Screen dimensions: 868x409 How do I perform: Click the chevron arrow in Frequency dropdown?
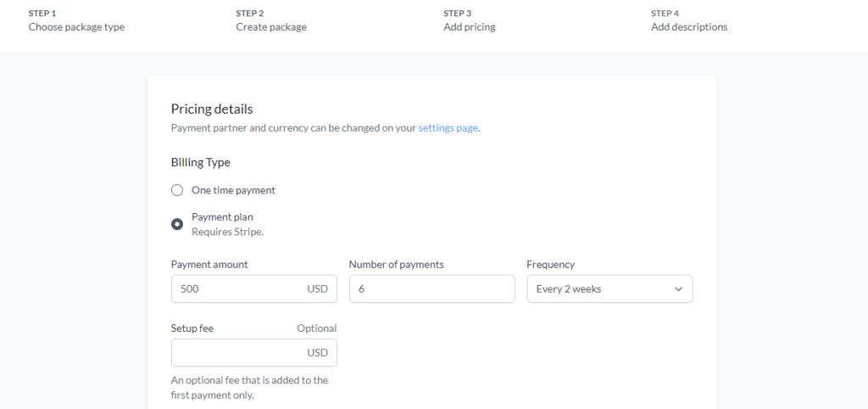(679, 289)
